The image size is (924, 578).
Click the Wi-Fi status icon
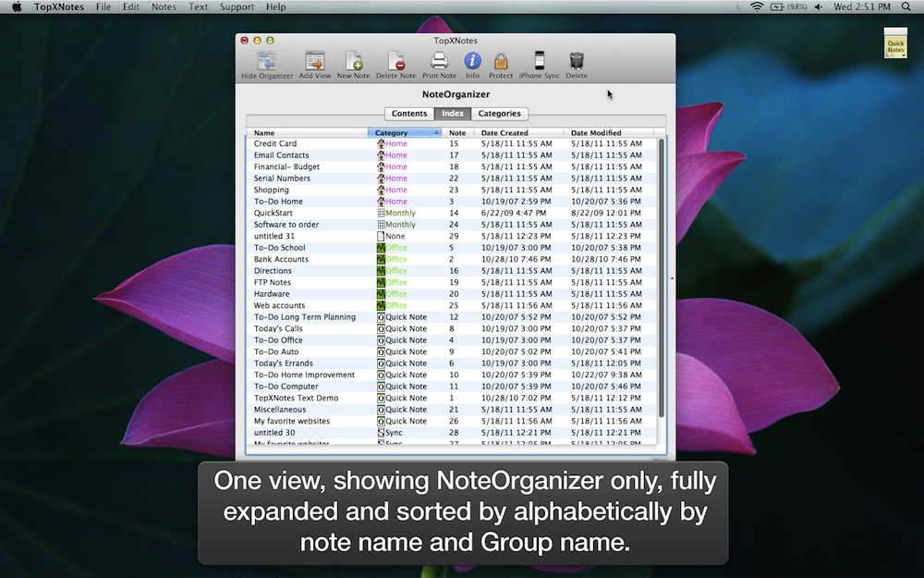(x=757, y=7)
